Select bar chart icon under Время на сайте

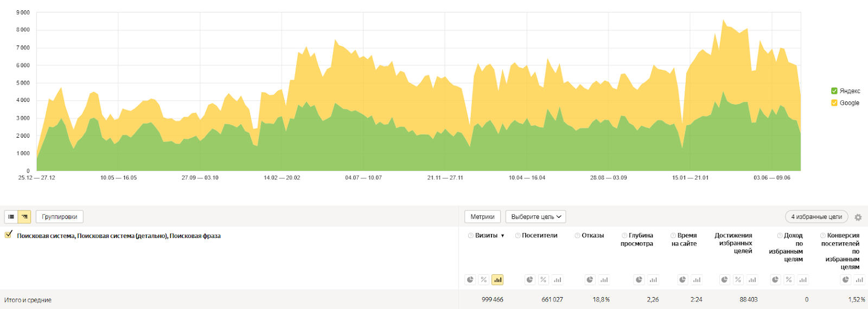point(697,280)
